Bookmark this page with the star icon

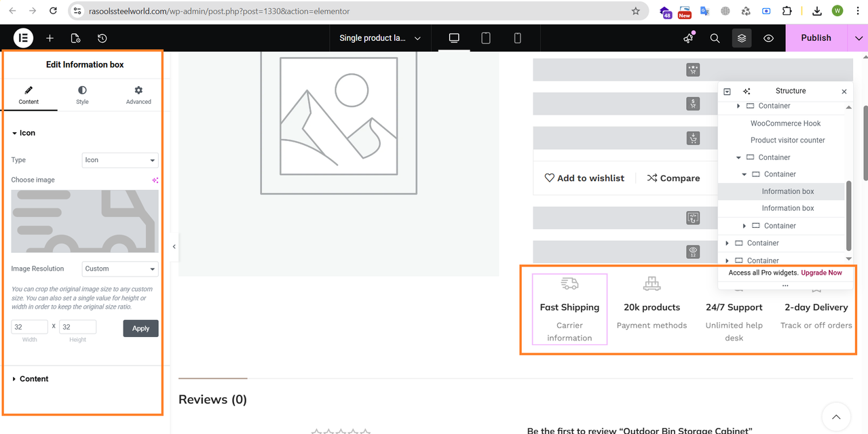(635, 11)
